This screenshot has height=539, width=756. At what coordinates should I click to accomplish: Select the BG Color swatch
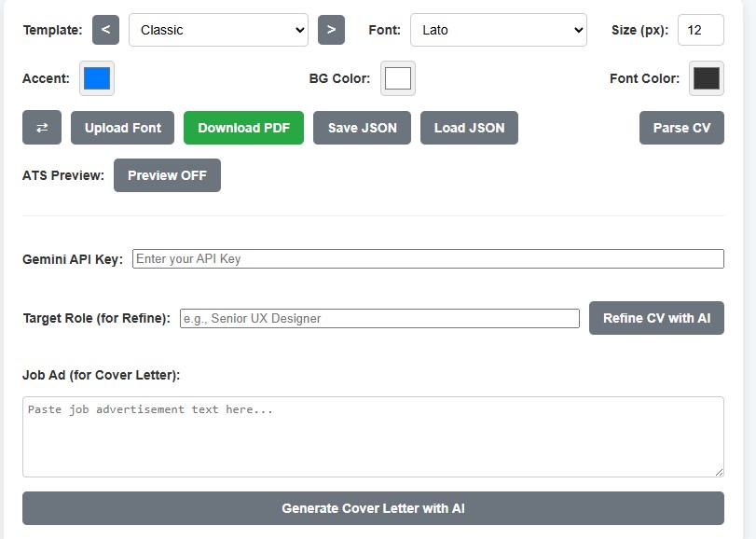tap(397, 79)
